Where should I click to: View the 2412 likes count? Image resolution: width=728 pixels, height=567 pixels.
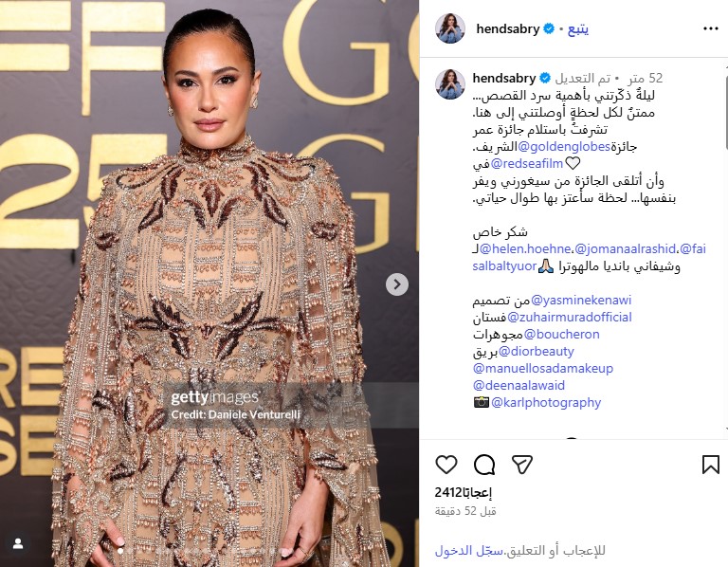pyautogui.click(x=463, y=493)
